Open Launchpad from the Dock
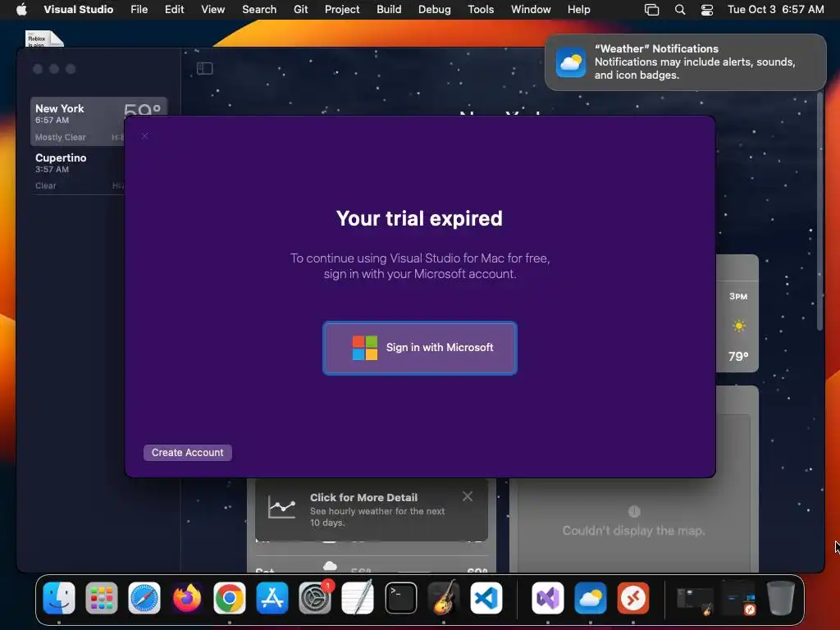The height and width of the screenshot is (630, 840). coord(101,598)
